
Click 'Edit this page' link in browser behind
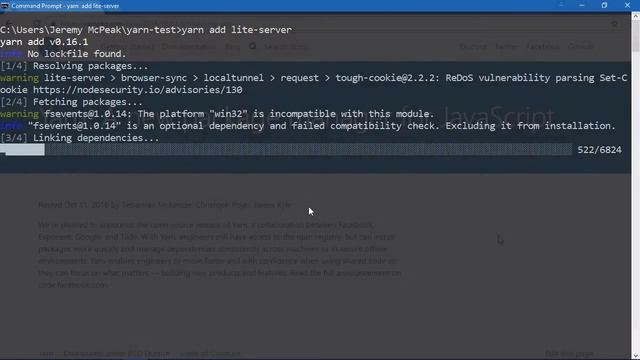click(x=569, y=353)
